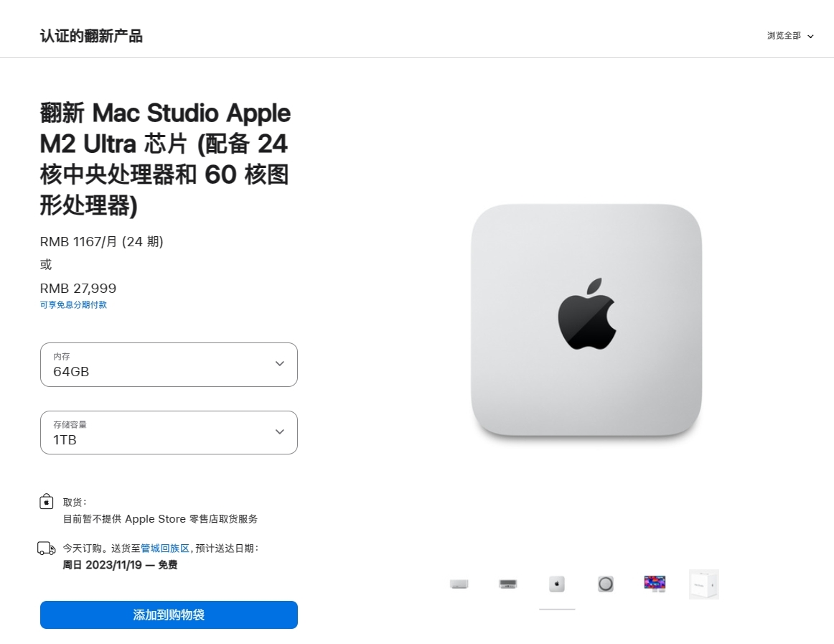Screen dimensions: 834x644
Task: Click the chevron beside 浏览全部
Action: (810, 37)
